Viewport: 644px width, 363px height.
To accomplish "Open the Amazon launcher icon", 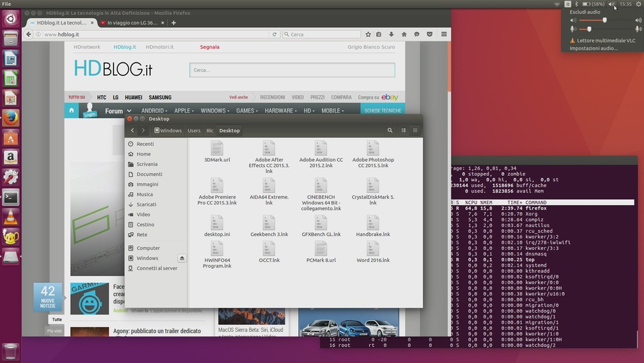I will (x=11, y=157).
